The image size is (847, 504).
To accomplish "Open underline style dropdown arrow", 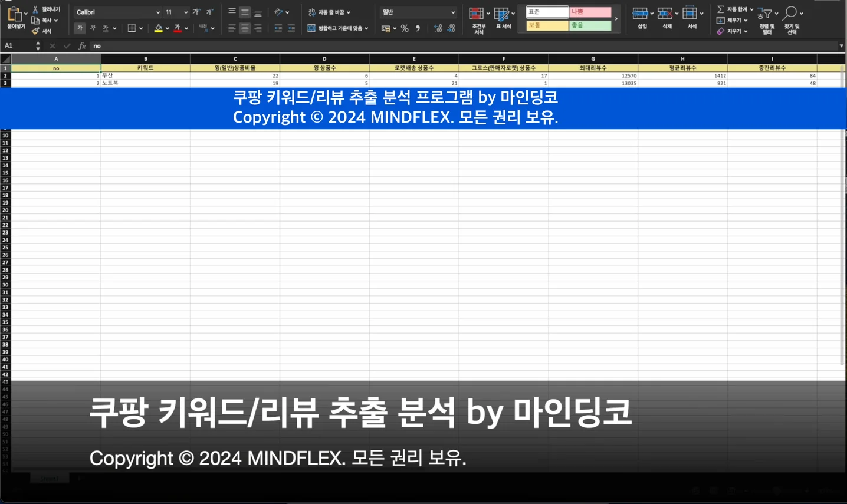I will click(x=114, y=28).
